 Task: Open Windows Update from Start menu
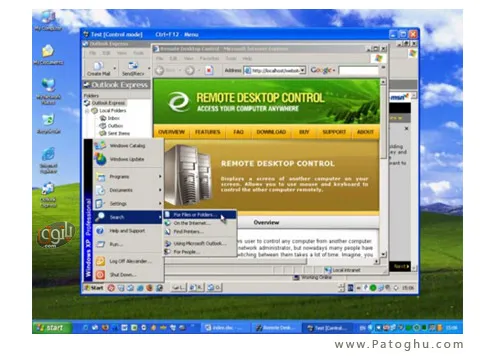coord(128,159)
